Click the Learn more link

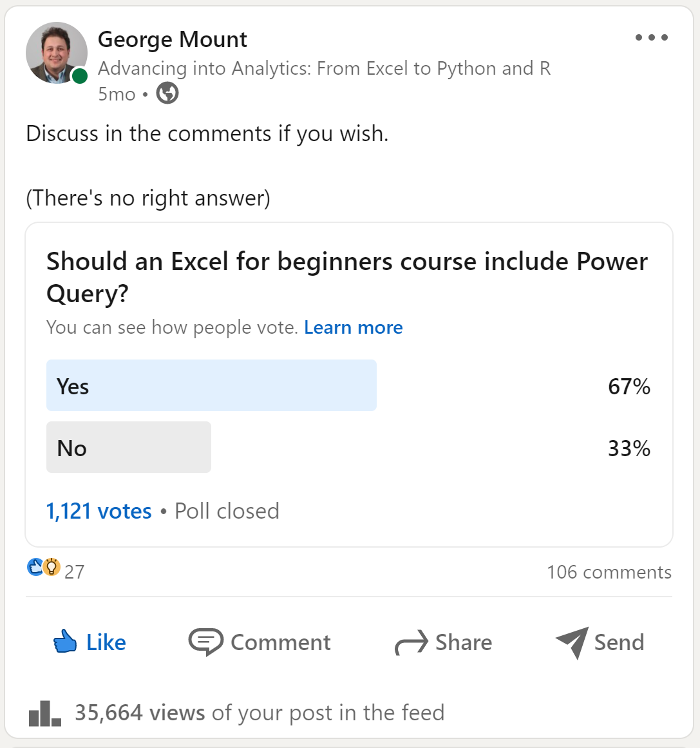(353, 327)
